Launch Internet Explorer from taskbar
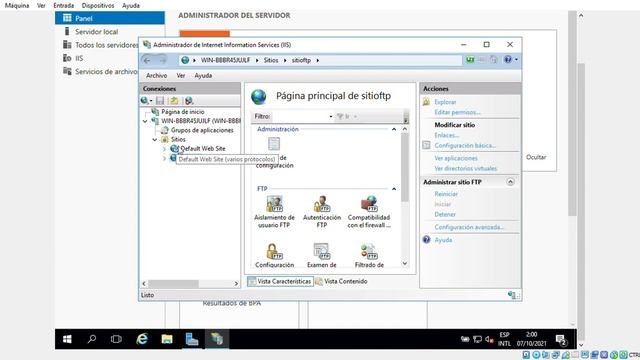 [142, 339]
